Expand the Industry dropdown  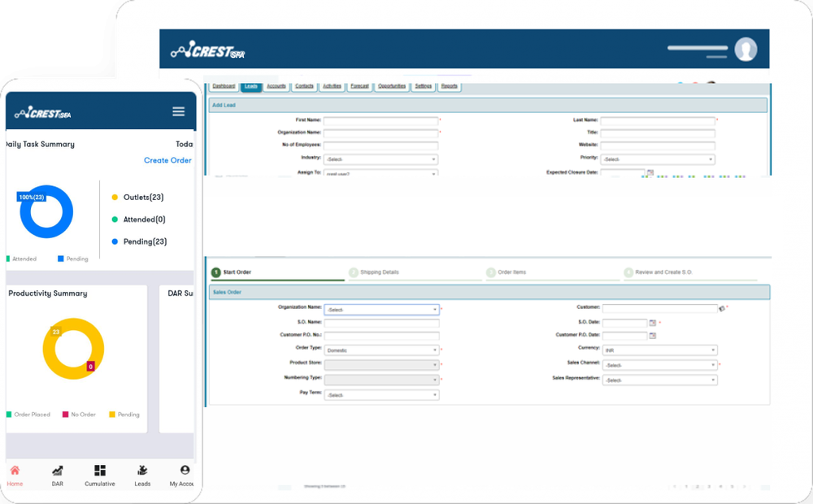click(x=380, y=159)
